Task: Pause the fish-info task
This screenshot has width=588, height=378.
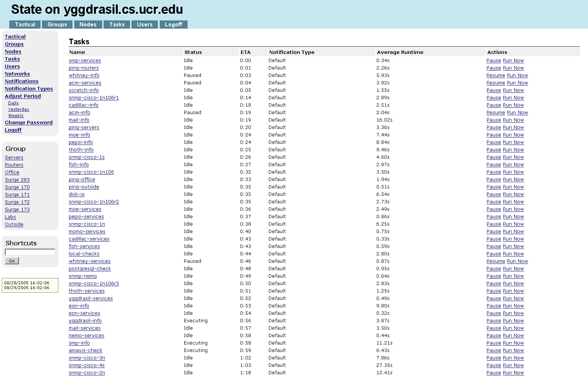Action: click(x=494, y=165)
